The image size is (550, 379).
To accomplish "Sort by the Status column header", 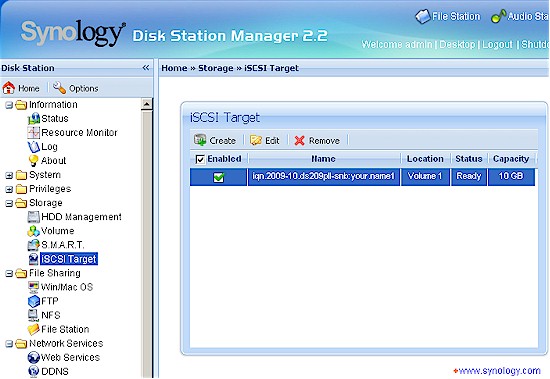I will pos(469,159).
